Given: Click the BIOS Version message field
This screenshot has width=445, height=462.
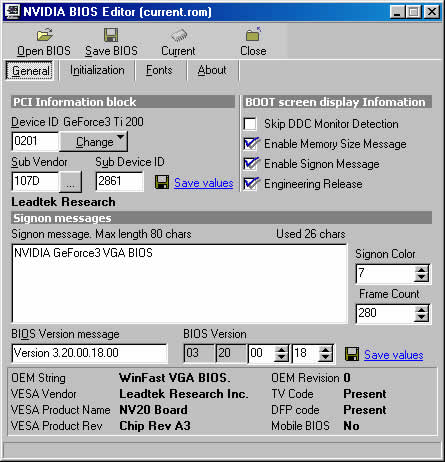Looking at the screenshot, I should tap(89, 353).
